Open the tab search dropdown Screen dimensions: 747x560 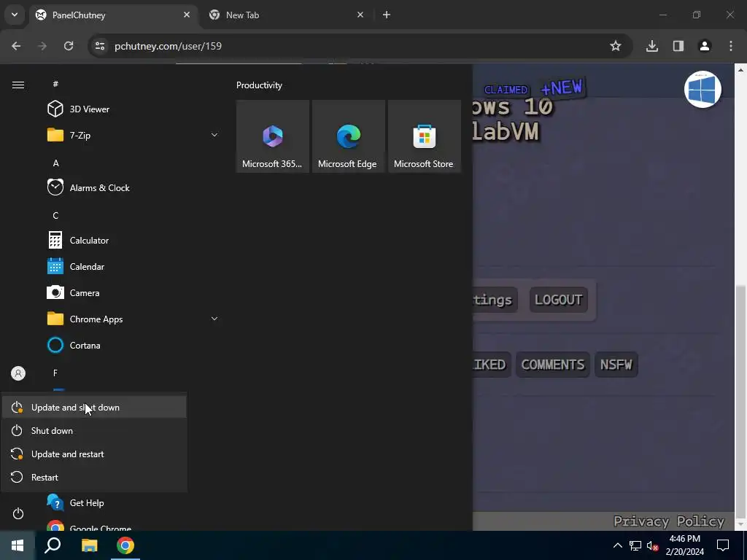click(x=15, y=15)
